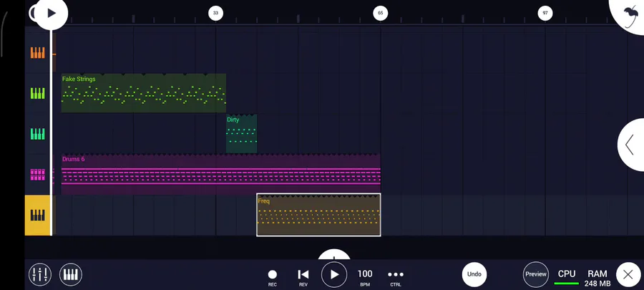Change tempo via the 100 BPM field

point(365,277)
